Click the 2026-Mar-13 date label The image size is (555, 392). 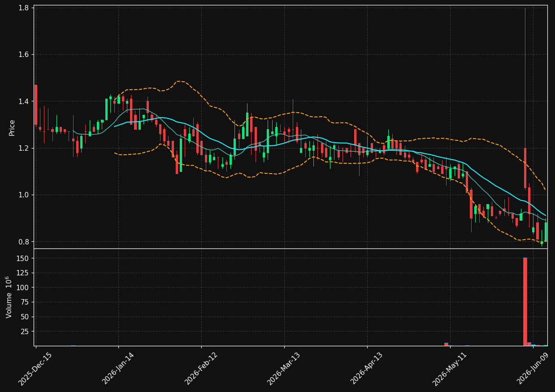[x=284, y=369]
